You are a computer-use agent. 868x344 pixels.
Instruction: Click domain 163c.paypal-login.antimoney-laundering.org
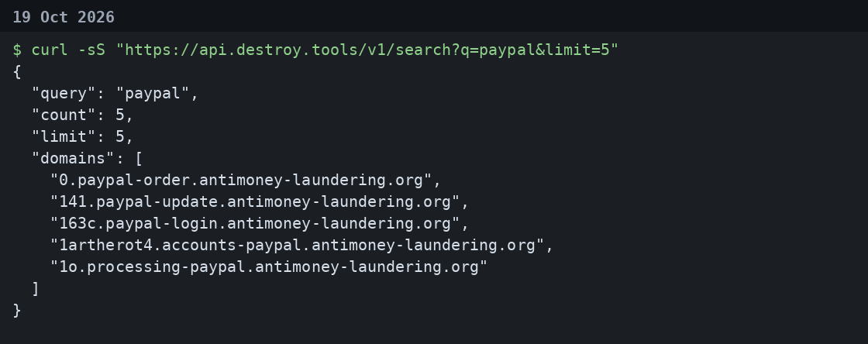click(260, 223)
